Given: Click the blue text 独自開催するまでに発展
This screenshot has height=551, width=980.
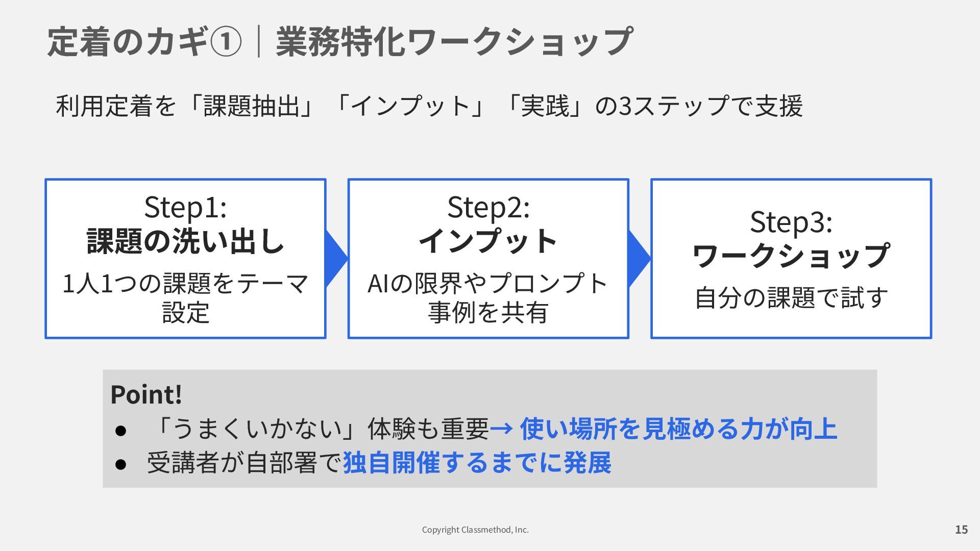Looking at the screenshot, I should point(477,463).
